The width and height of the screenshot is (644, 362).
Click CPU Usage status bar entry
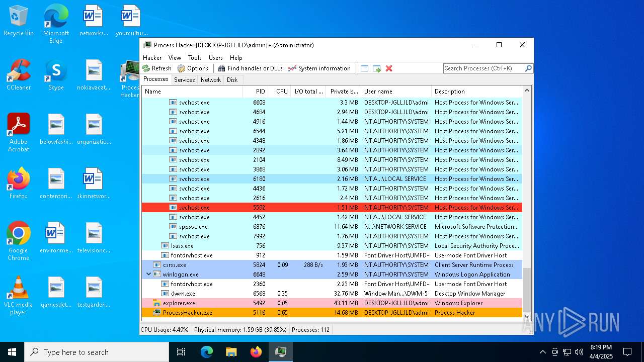pyautogui.click(x=165, y=330)
